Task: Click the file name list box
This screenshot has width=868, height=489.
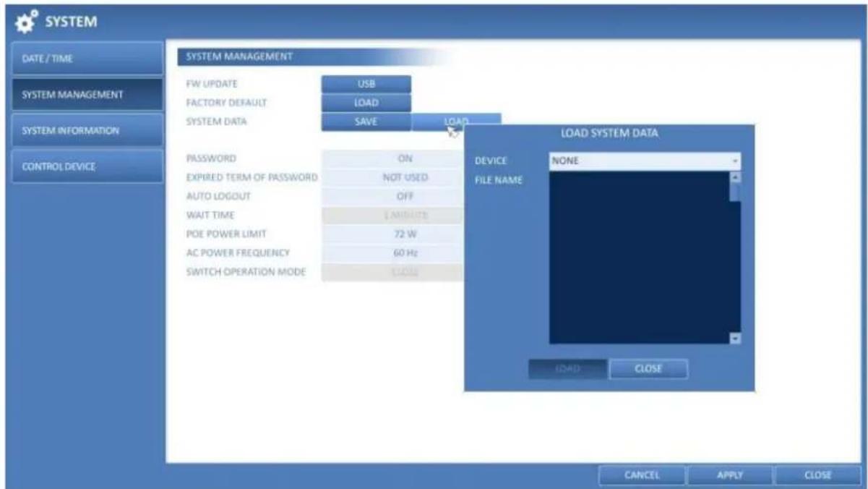Action: coord(640,258)
